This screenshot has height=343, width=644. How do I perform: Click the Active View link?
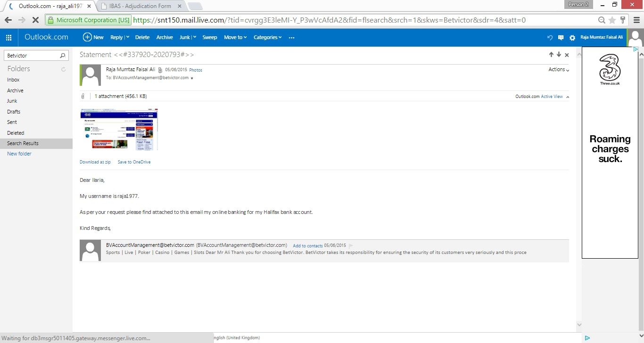pyautogui.click(x=552, y=97)
